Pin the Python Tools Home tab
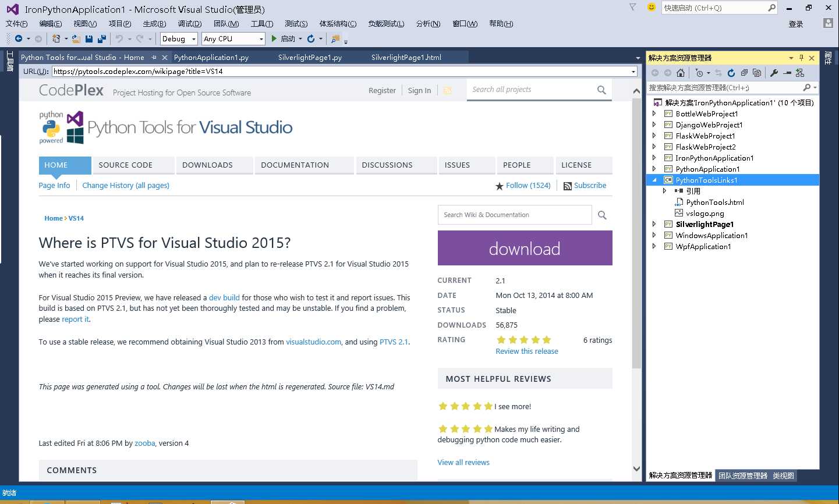The height and width of the screenshot is (504, 839). click(x=154, y=57)
